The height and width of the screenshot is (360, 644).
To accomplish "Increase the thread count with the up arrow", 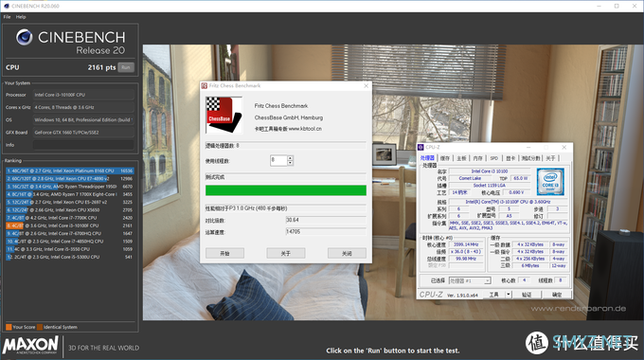I will (x=290, y=158).
